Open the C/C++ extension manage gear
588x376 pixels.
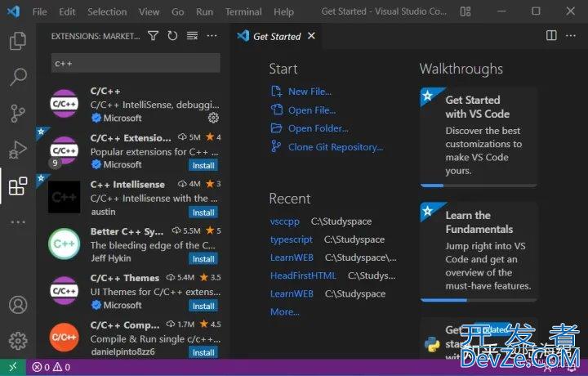pyautogui.click(x=213, y=118)
